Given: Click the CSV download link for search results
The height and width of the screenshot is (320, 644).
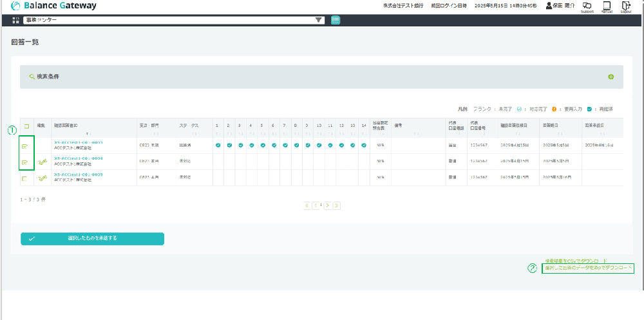Looking at the screenshot, I should (575, 260).
